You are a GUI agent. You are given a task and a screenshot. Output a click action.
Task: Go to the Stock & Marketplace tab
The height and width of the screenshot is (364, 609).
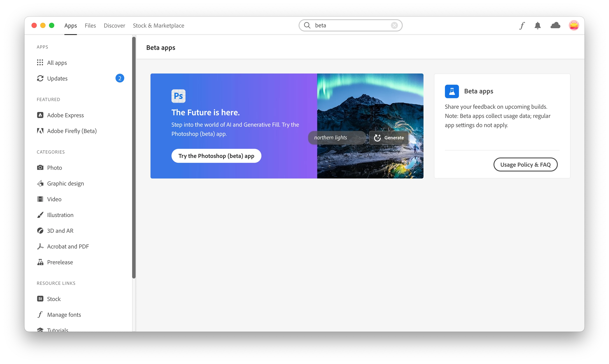(x=158, y=26)
